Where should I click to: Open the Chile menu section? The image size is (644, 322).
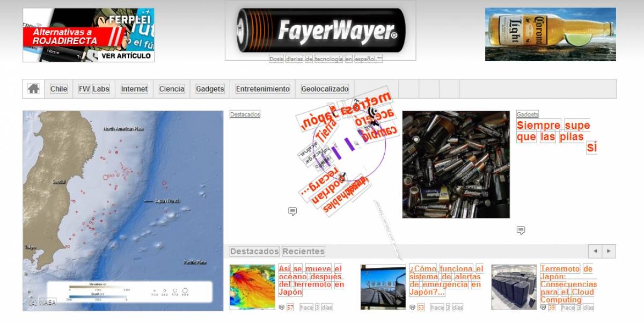[x=58, y=89]
